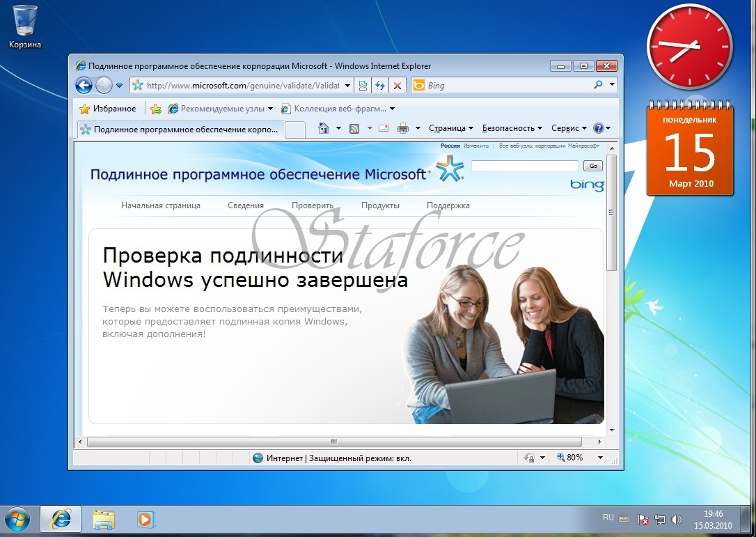Open the Сервис dropdown menu
756x537 pixels.
pos(565,128)
